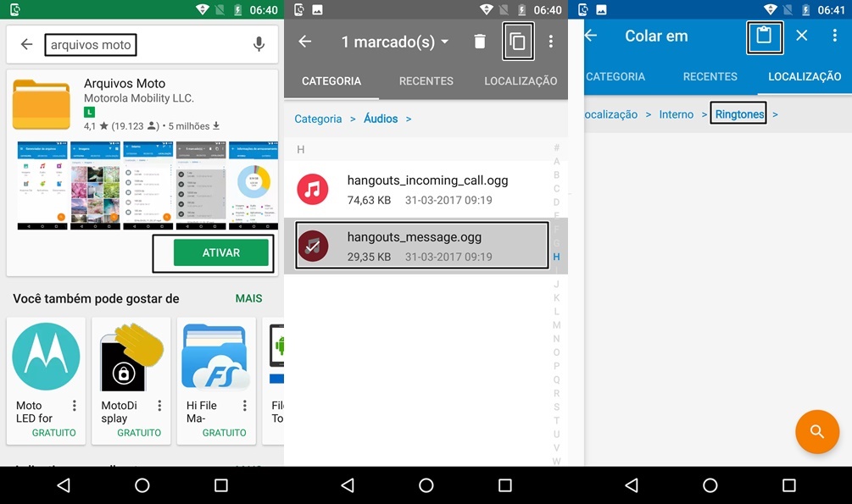The height and width of the screenshot is (504, 852).
Task: Select the hangouts_incoming_call.ogg music icon
Action: pos(313,189)
